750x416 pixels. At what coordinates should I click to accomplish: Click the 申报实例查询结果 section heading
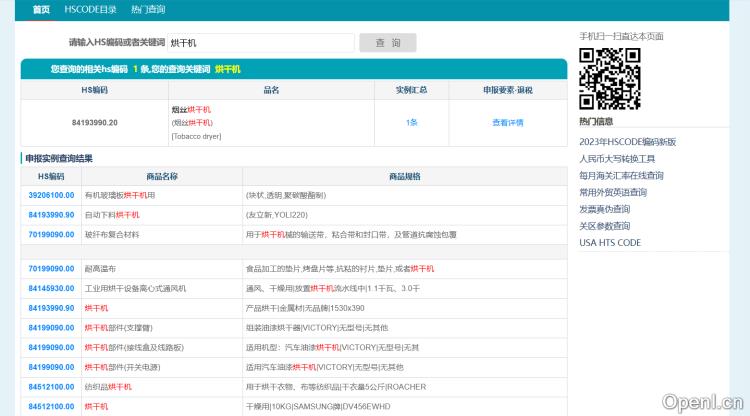tap(59, 158)
